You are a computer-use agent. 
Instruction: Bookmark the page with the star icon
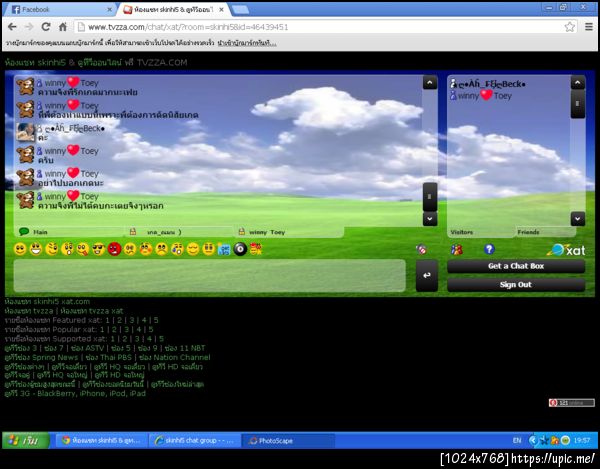(569, 27)
